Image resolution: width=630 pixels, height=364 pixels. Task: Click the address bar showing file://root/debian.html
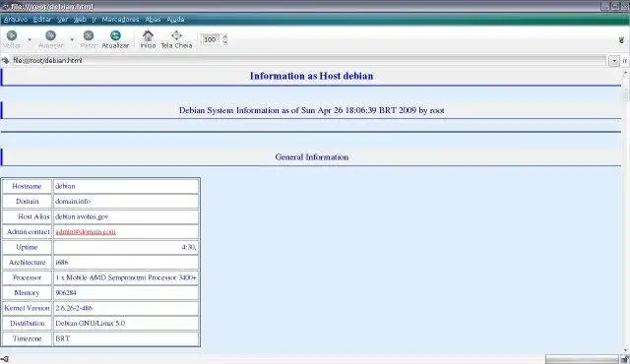[308, 61]
